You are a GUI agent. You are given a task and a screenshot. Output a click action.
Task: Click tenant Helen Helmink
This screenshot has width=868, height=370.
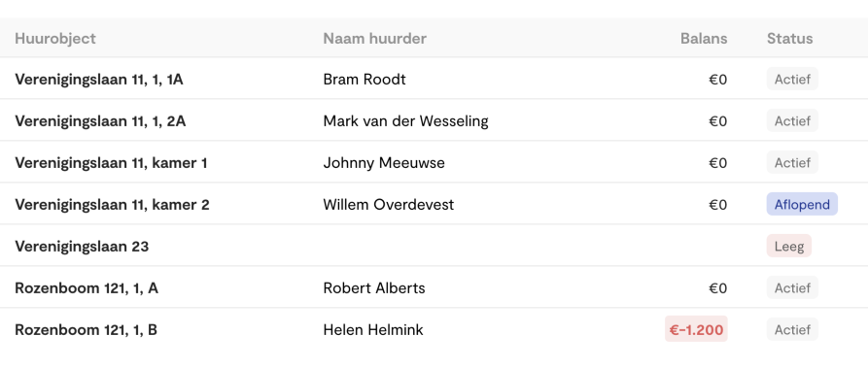373,330
